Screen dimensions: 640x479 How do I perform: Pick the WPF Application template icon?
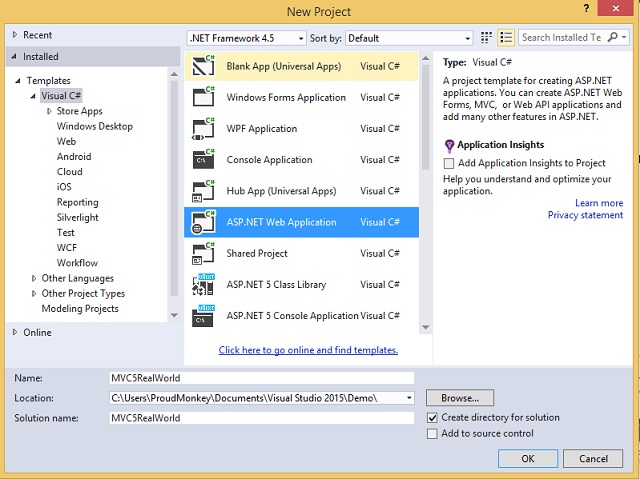203,128
